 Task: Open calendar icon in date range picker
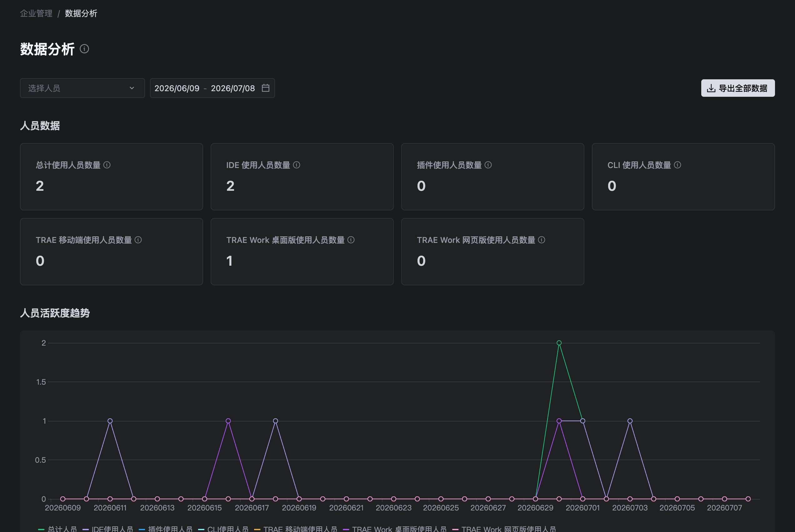266,88
